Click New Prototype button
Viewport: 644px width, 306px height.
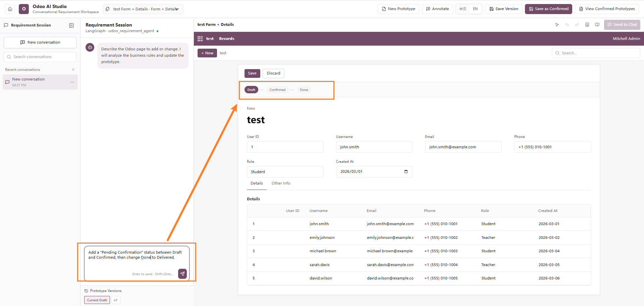[398, 9]
